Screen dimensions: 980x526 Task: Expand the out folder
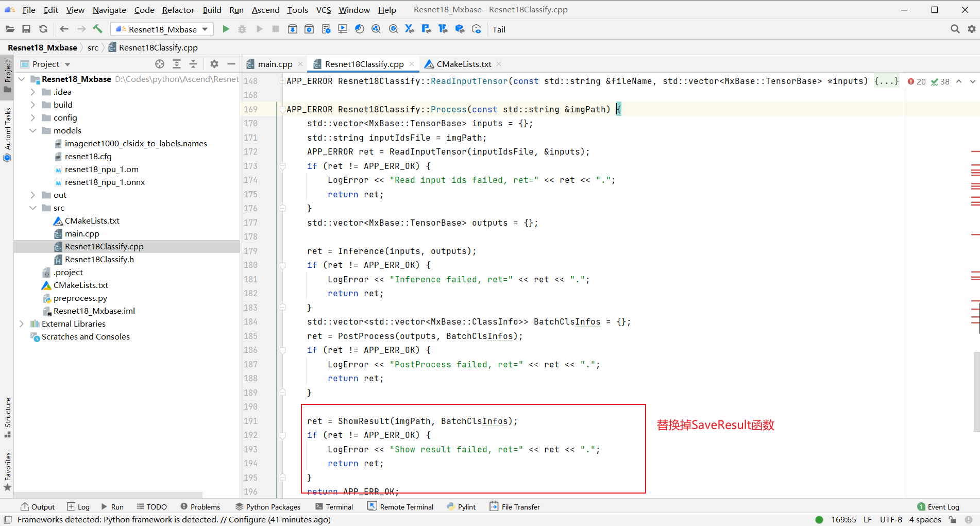[x=33, y=195]
